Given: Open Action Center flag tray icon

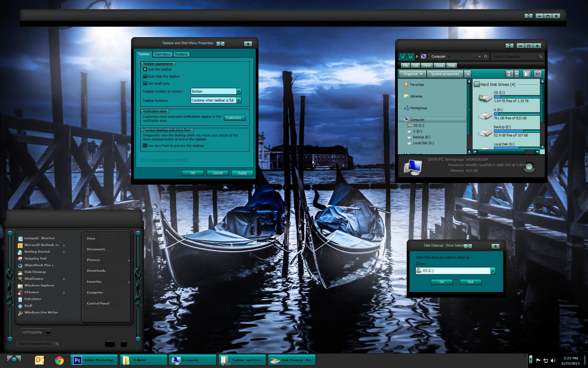Looking at the screenshot, I should [538, 360].
